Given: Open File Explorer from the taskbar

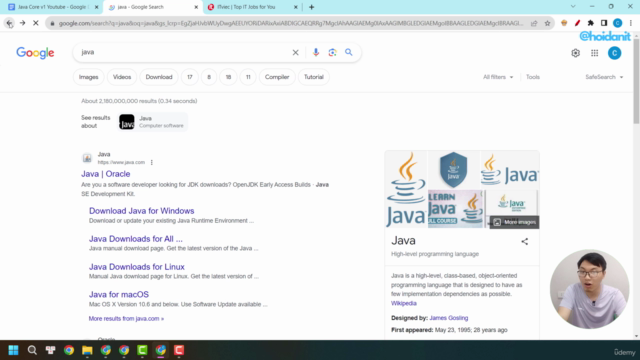Looking at the screenshot, I should point(87,350).
